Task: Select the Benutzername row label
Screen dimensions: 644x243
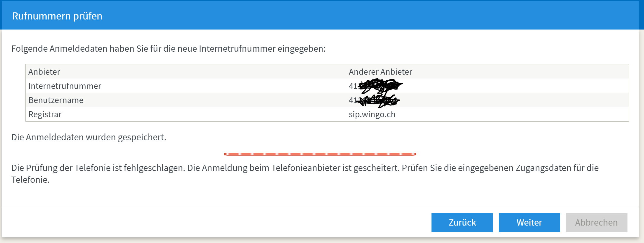Action: pyautogui.click(x=56, y=100)
